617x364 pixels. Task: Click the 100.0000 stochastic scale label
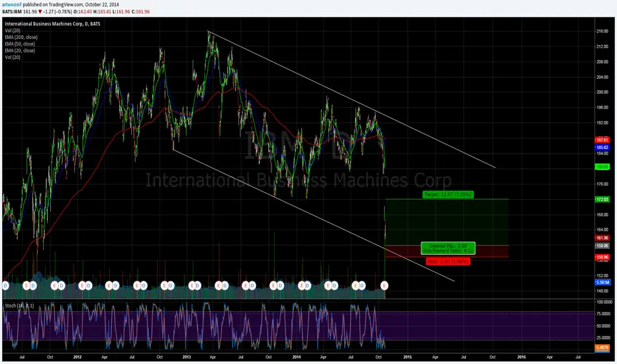604,302
